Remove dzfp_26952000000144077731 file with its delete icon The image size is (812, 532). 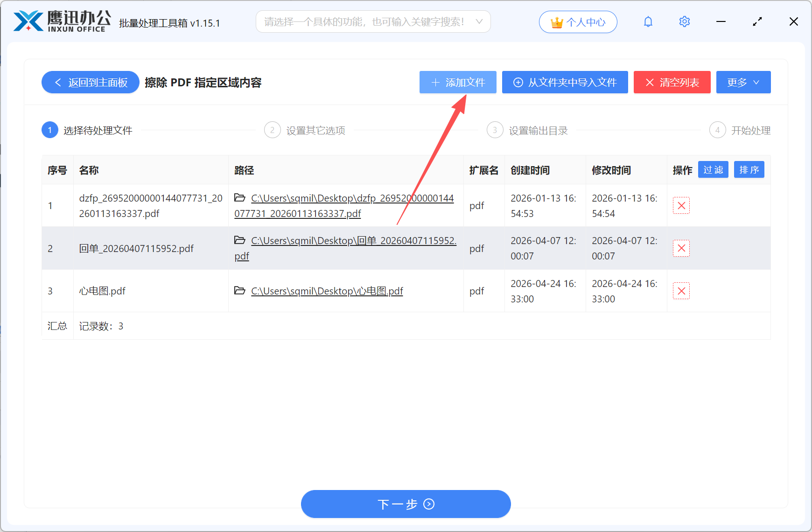681,205
